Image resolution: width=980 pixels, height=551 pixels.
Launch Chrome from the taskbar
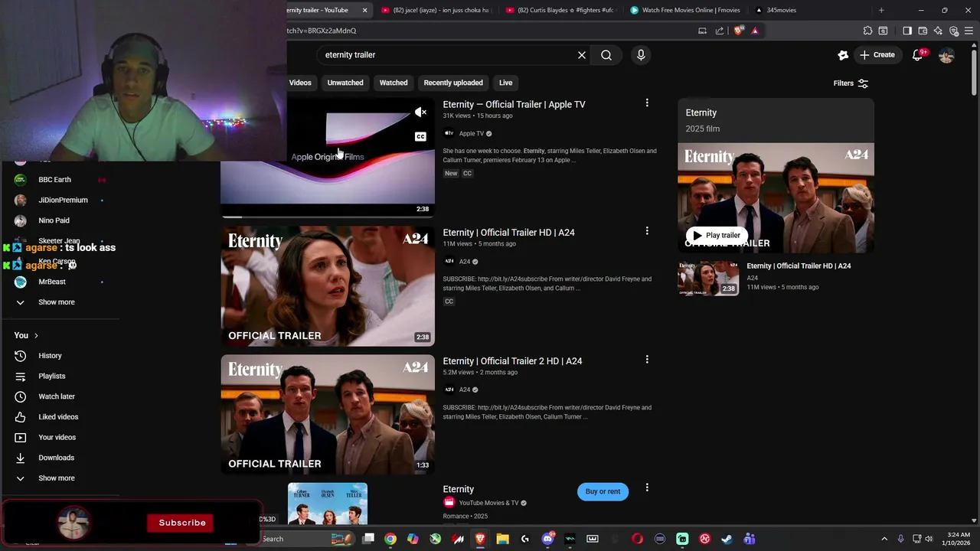pyautogui.click(x=390, y=539)
